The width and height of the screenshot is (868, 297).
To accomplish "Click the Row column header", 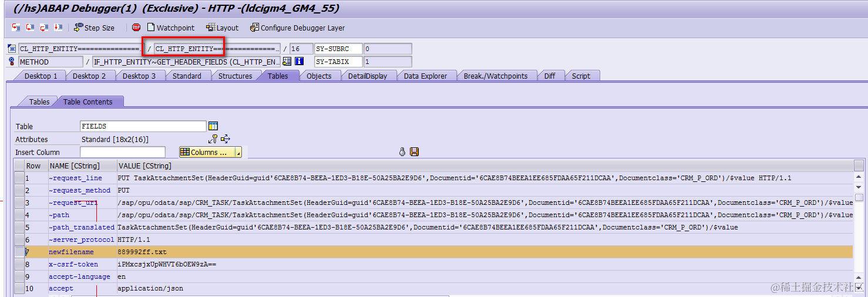I will pos(36,166).
